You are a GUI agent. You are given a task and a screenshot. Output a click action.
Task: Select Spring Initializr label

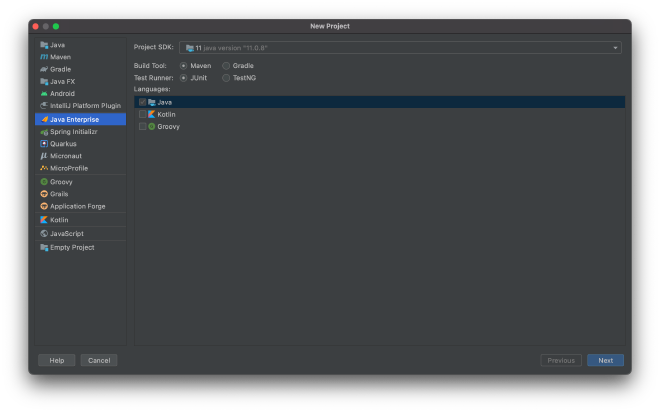point(74,132)
